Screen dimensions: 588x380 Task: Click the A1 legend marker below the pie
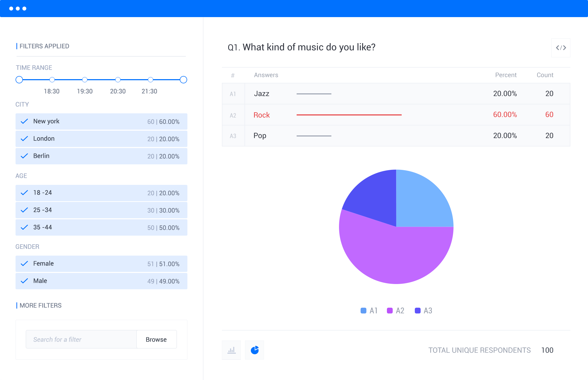pyautogui.click(x=363, y=310)
